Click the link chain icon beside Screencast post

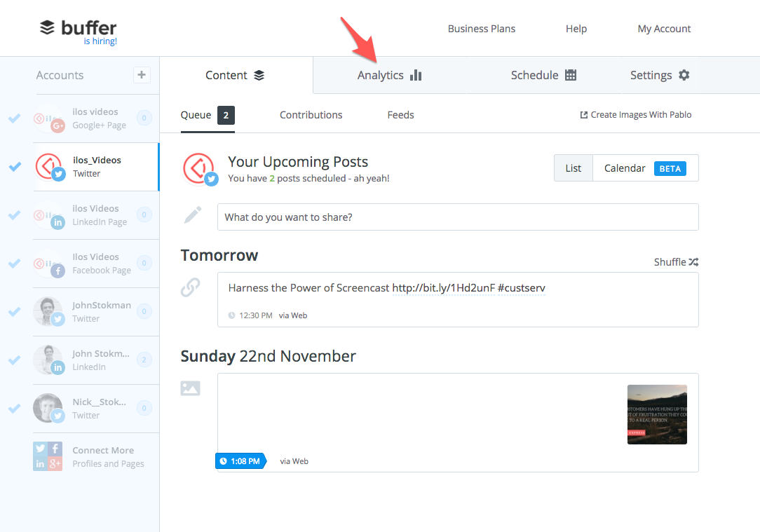(191, 287)
